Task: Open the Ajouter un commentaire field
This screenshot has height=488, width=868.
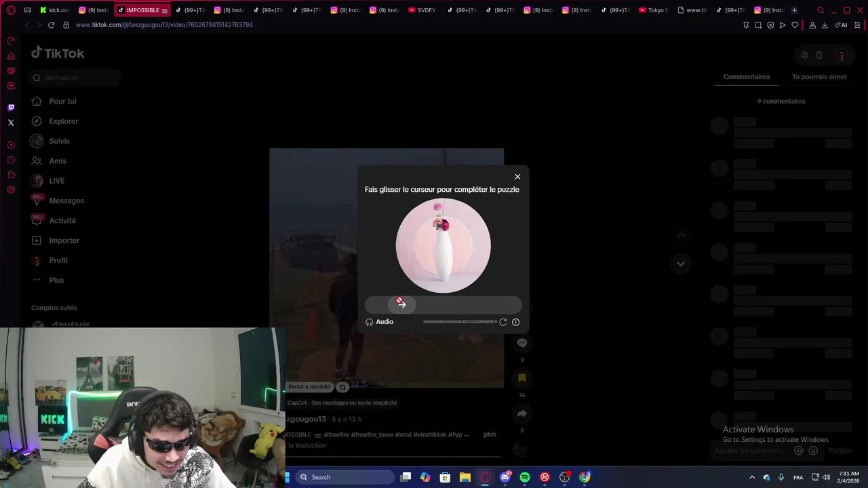Action: [x=751, y=451]
